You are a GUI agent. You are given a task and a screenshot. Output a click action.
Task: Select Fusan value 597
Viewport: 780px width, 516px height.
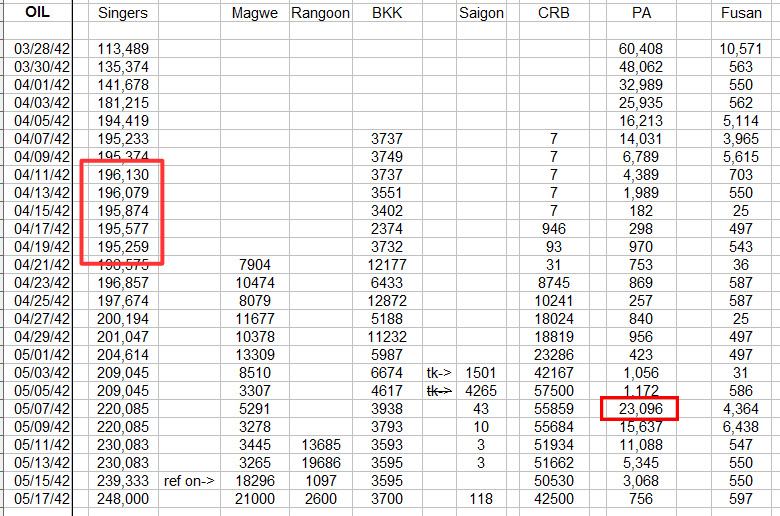(x=741, y=499)
